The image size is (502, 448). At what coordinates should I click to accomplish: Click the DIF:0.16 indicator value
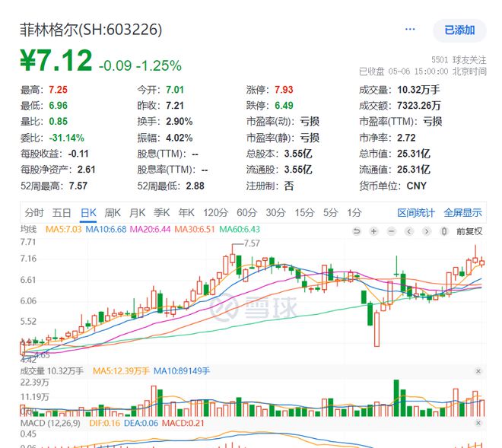pyautogui.click(x=105, y=423)
